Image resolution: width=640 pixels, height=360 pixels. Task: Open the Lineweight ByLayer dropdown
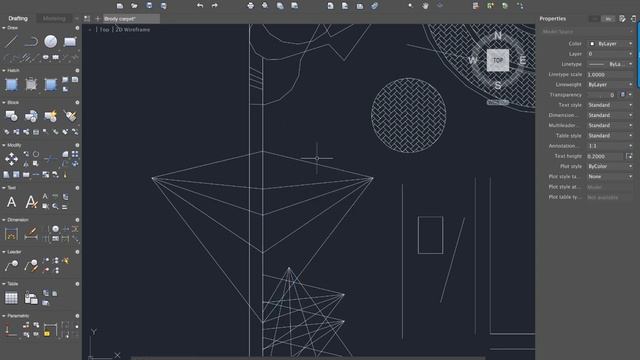tap(610, 84)
